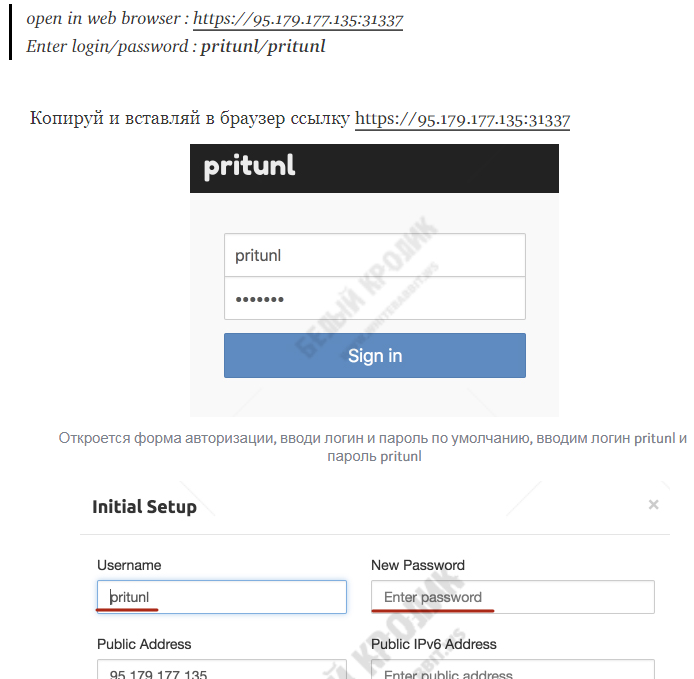Click the New Password "Enter password" field
Screen dimensions: 694x679
point(513,597)
